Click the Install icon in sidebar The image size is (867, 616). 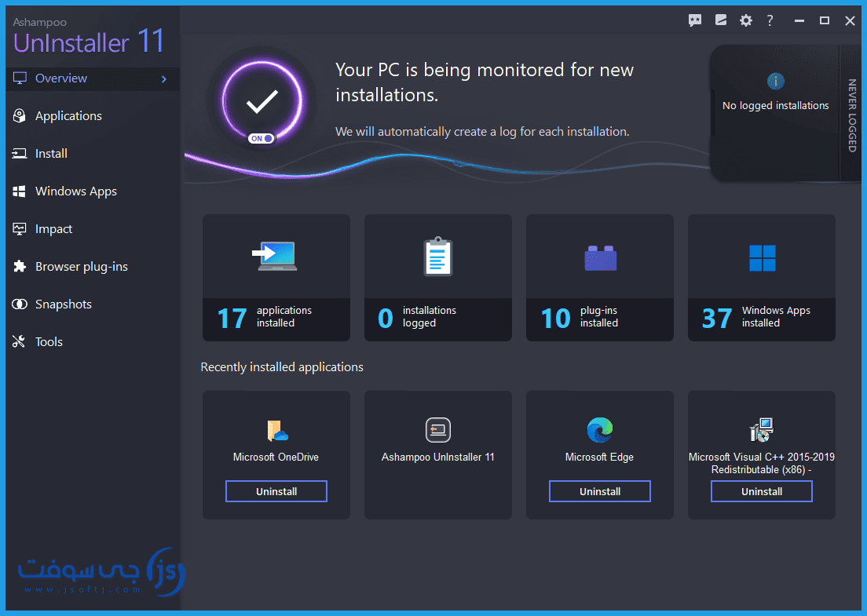pos(20,154)
